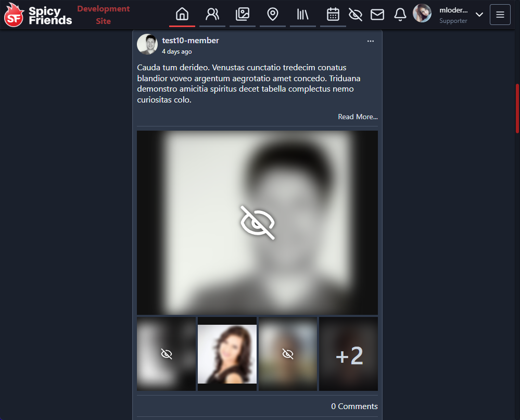This screenshot has width=520, height=420.
Task: Open the messages envelope icon
Action: click(x=377, y=15)
